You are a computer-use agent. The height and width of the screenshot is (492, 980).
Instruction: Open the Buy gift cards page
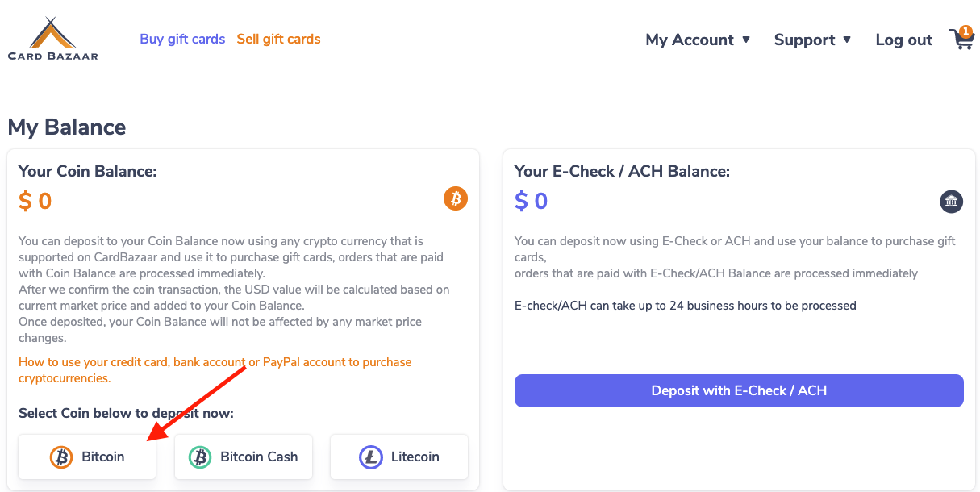coord(182,39)
